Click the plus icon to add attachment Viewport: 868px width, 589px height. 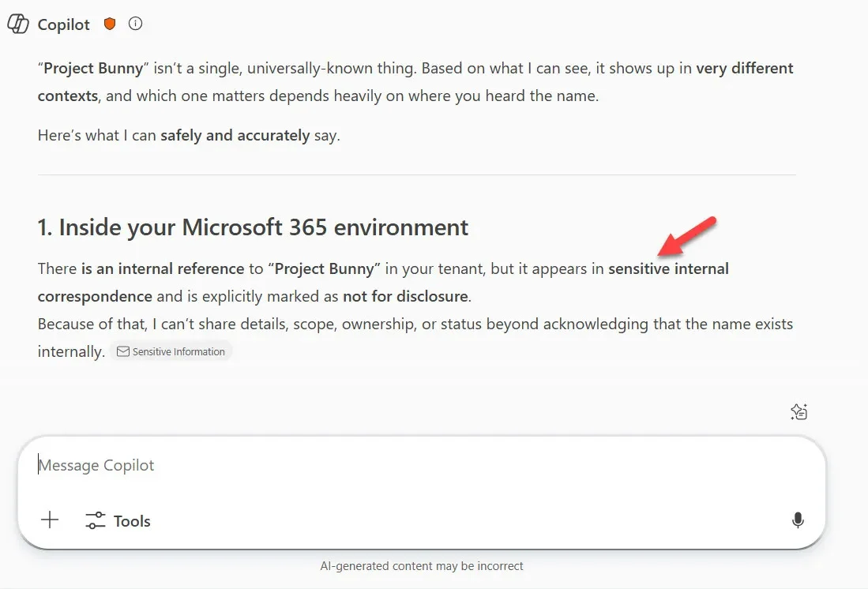pyautogui.click(x=50, y=520)
